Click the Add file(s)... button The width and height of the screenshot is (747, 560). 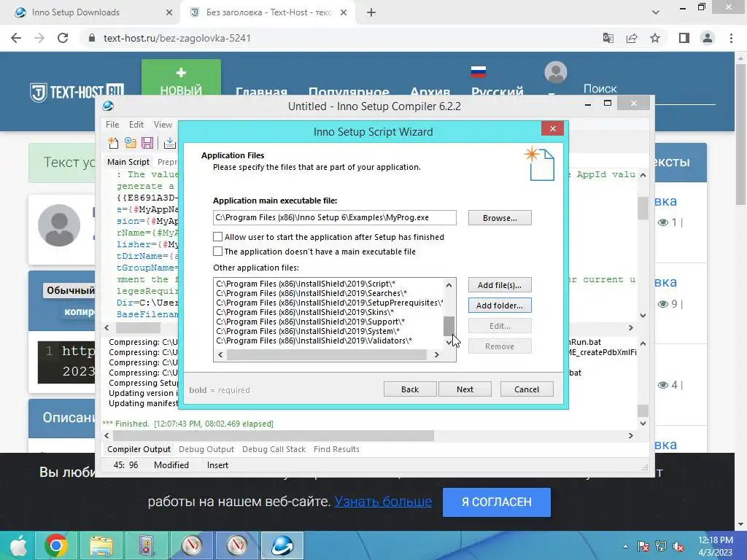coord(500,285)
